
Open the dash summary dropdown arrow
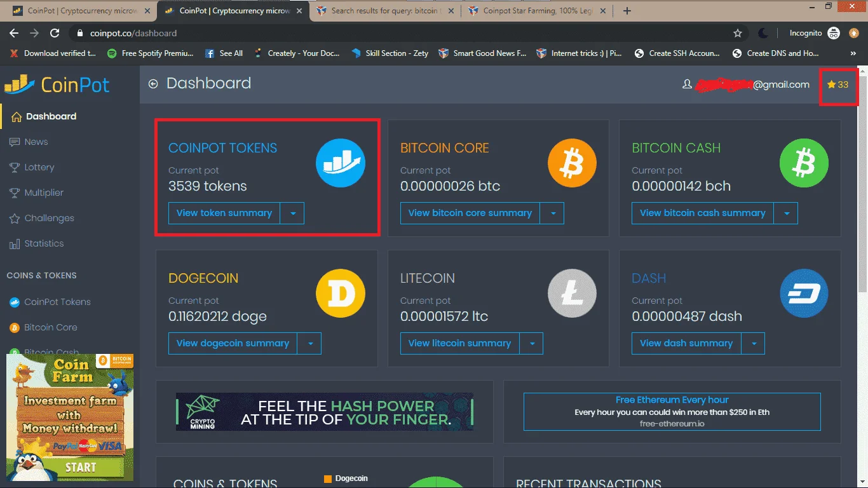tap(753, 344)
